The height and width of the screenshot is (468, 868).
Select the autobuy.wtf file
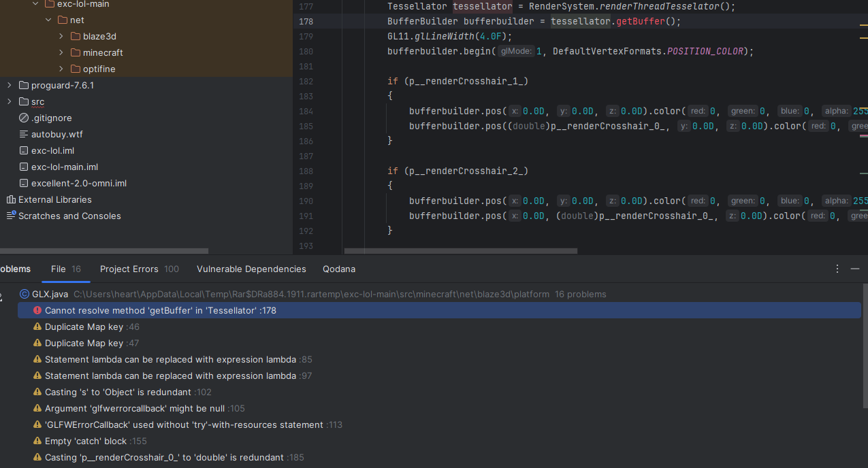(x=57, y=134)
